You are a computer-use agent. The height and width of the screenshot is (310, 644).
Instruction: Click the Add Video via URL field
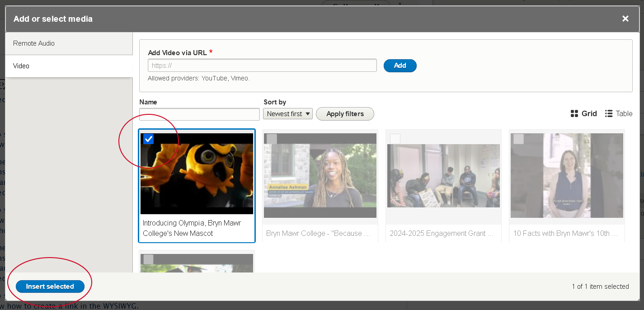[x=262, y=66]
